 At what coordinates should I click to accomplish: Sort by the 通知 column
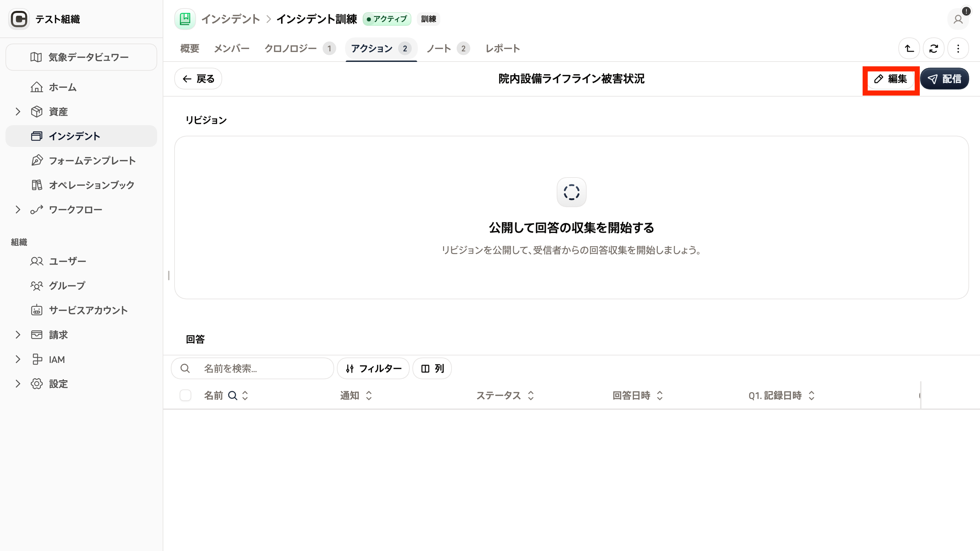(x=369, y=396)
